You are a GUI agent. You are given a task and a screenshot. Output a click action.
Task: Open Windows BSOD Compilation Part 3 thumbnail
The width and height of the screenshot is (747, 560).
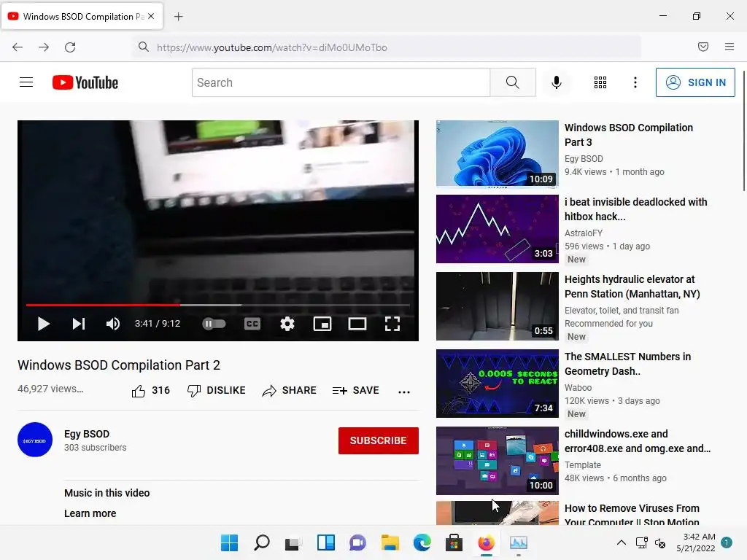click(x=498, y=155)
